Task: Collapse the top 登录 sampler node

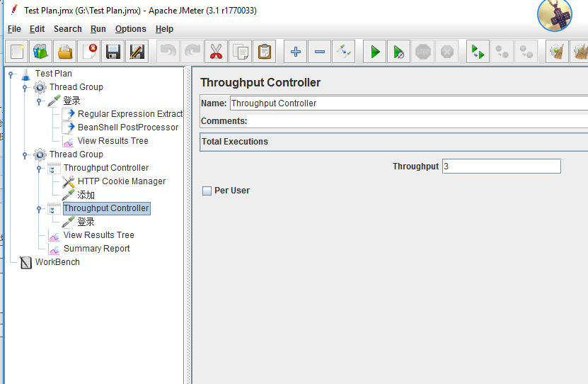Action: (x=39, y=101)
